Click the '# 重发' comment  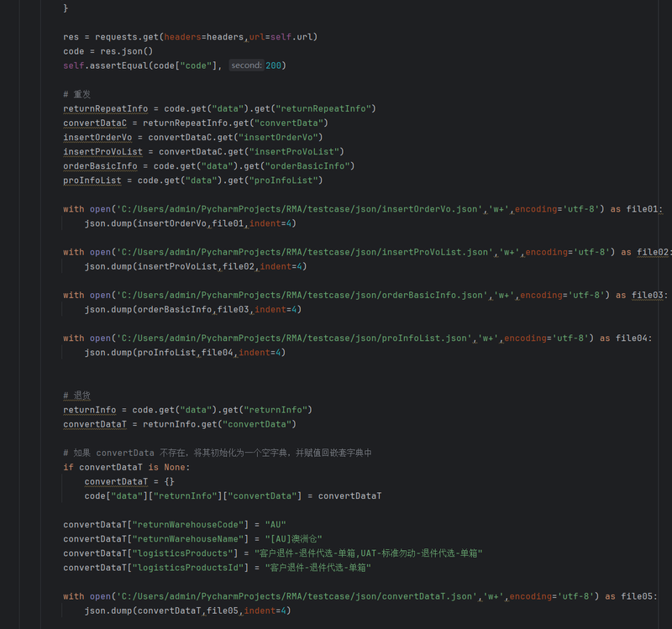[x=76, y=94]
